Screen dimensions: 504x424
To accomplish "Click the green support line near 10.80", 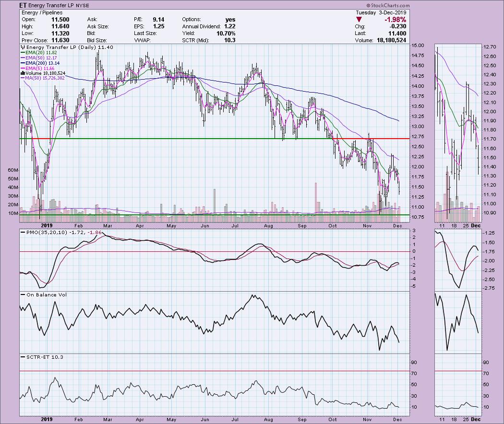I will click(x=215, y=215).
